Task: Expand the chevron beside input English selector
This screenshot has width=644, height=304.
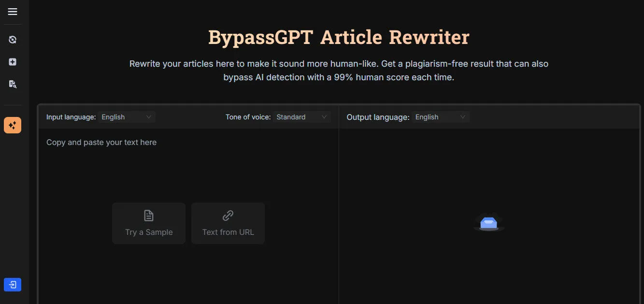Action: coord(149,116)
